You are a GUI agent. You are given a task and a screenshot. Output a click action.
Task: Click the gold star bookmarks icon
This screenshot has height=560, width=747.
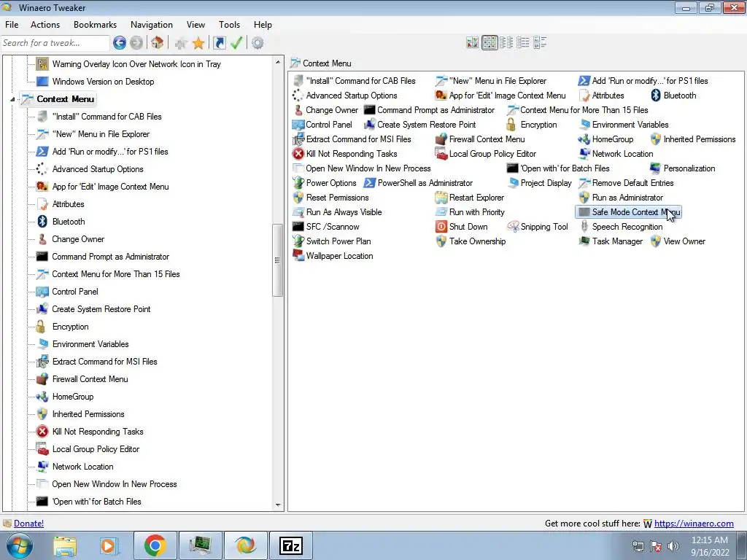(x=198, y=43)
